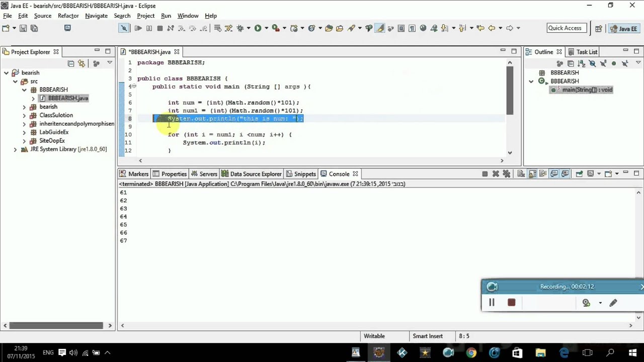Click console Remove Launch X icon
Image resolution: width=644 pixels, height=362 pixels.
[x=496, y=174]
